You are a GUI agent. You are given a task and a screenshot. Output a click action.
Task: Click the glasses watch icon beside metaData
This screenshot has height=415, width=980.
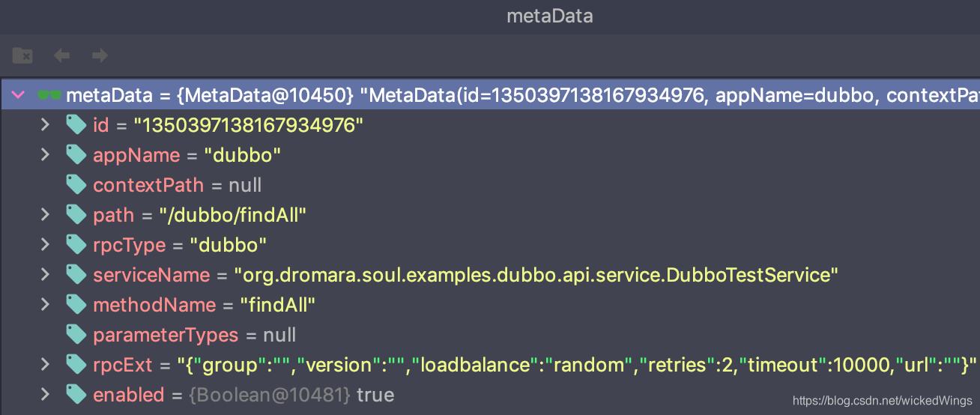[x=49, y=95]
